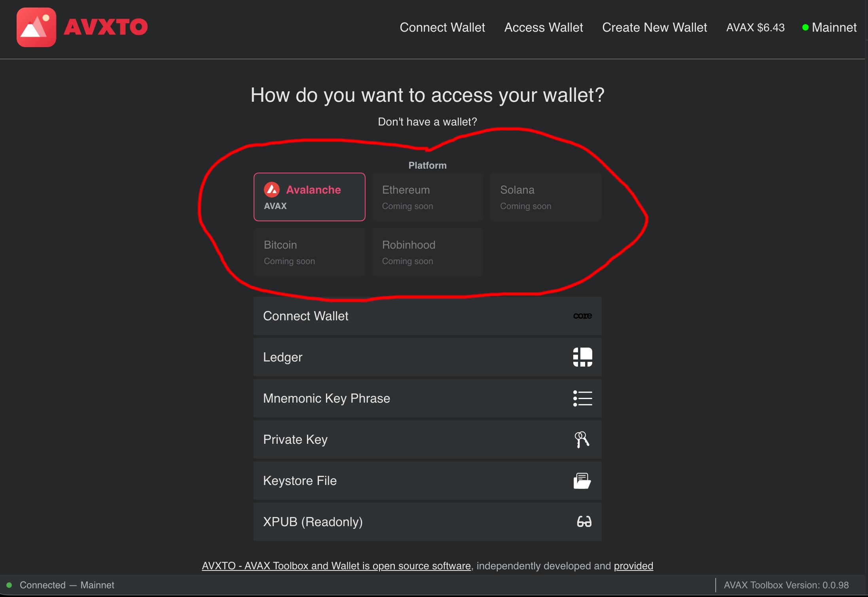Choose the XPUB (Readonly) access option
This screenshot has height=597, width=868.
point(427,522)
